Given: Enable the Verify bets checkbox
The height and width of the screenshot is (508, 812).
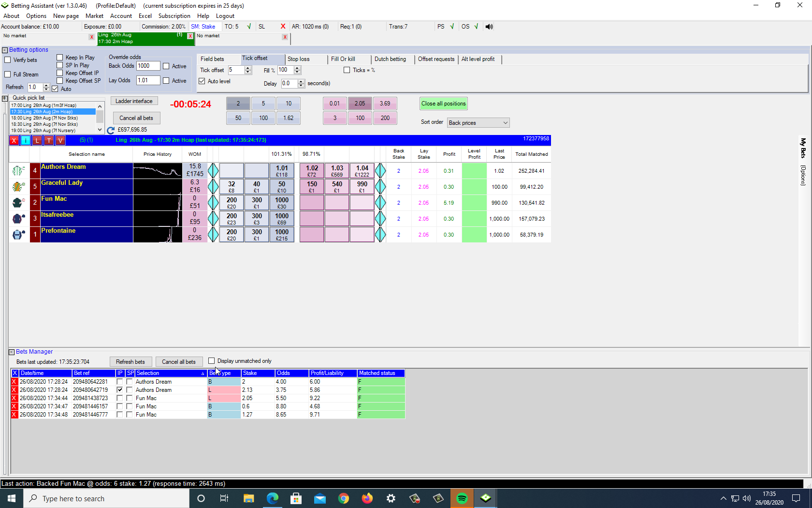Looking at the screenshot, I should pos(8,60).
